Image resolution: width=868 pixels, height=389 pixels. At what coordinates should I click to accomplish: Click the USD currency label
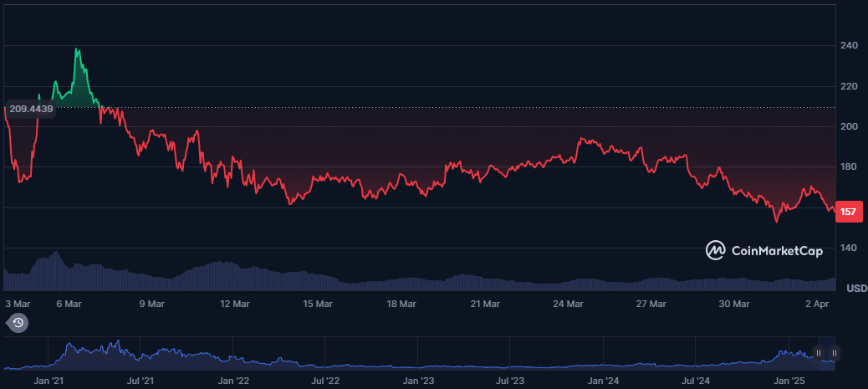click(x=856, y=289)
